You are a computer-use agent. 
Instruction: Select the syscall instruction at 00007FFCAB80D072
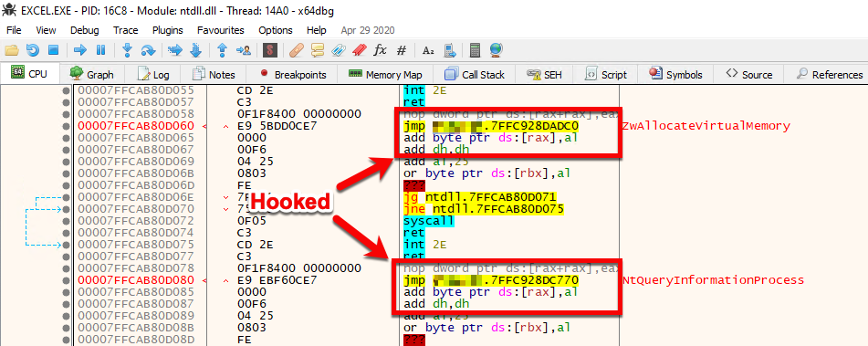click(x=429, y=221)
